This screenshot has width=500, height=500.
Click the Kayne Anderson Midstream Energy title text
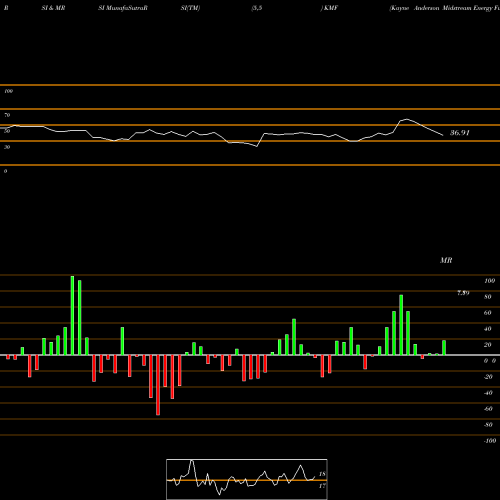coord(445,8)
